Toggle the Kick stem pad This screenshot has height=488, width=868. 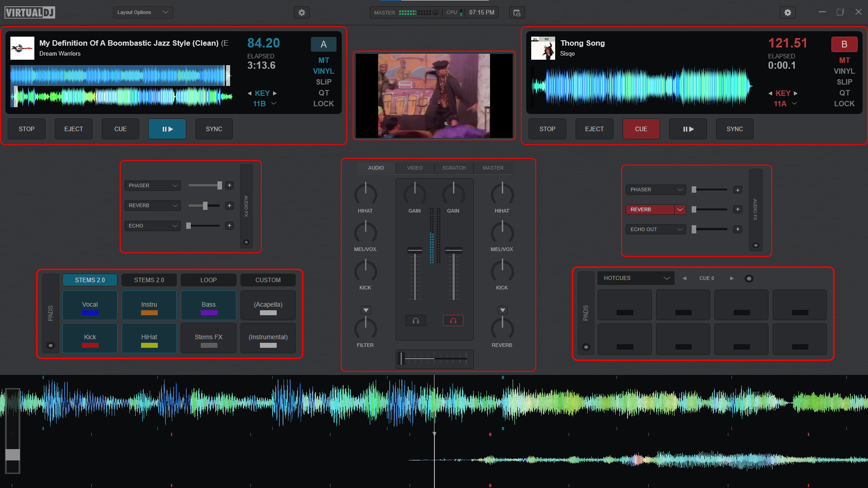coord(90,338)
